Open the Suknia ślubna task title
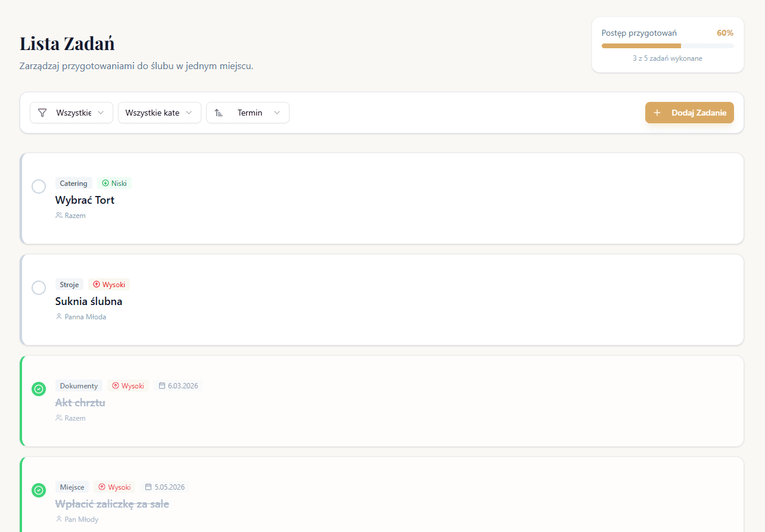765x532 pixels. [89, 301]
